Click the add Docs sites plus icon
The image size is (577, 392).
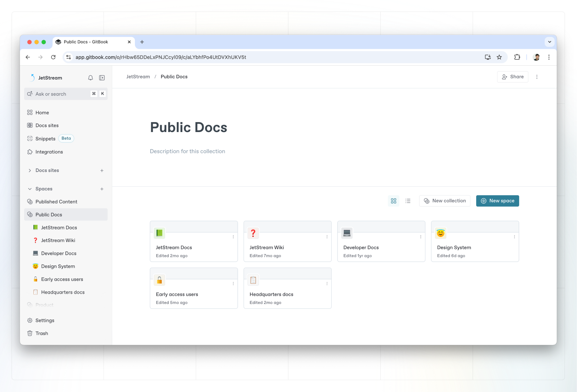[x=102, y=171]
